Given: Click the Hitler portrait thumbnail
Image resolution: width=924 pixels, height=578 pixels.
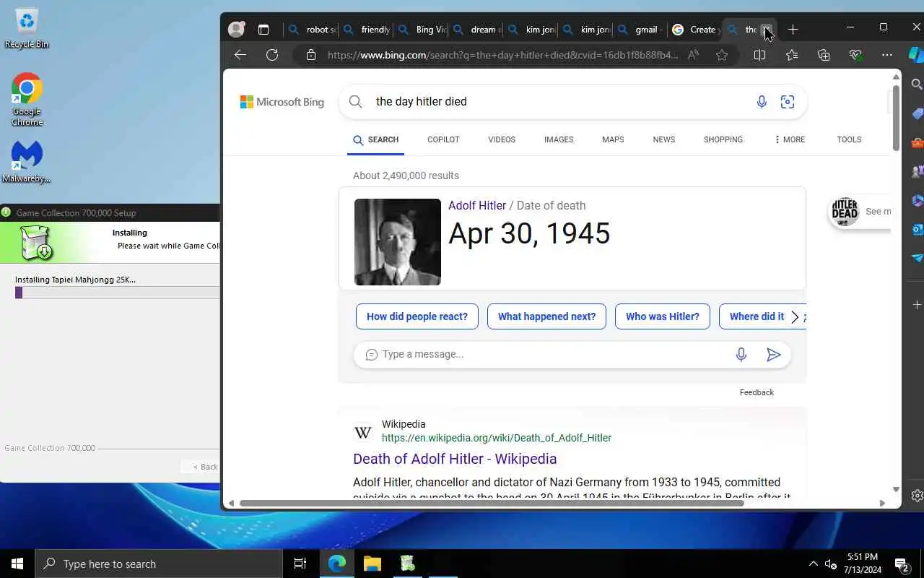Looking at the screenshot, I should pos(398,242).
